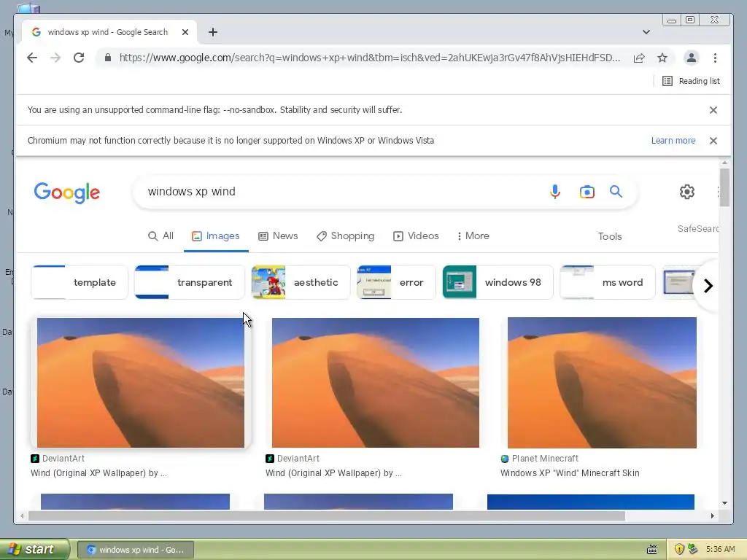View site security lock info

click(108, 58)
